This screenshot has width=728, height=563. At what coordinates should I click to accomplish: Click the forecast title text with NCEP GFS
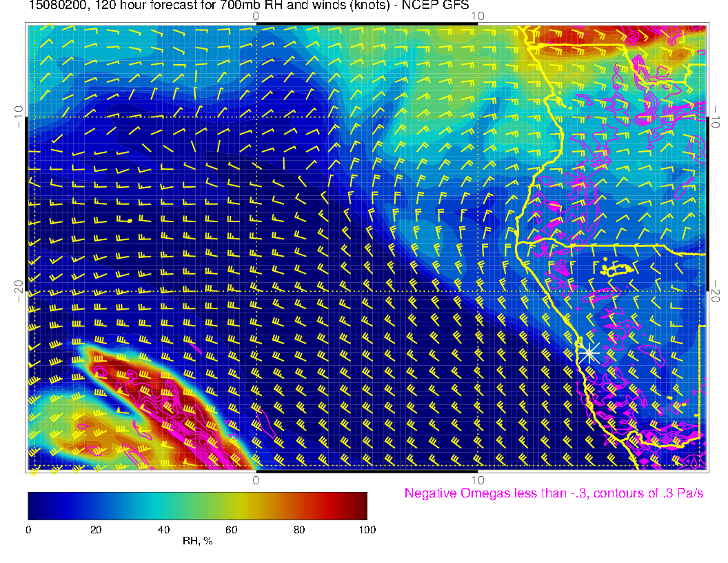pyautogui.click(x=249, y=5)
